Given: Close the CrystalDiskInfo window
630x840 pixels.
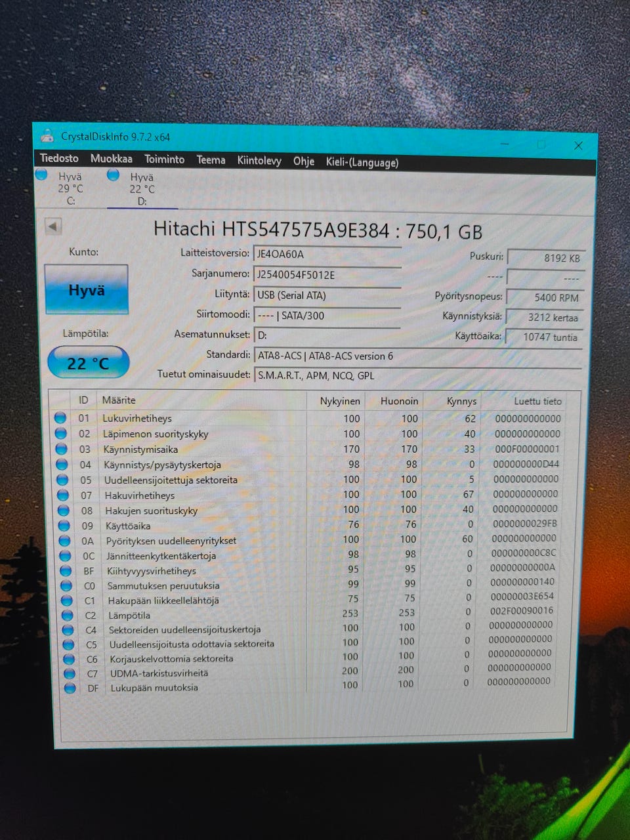Looking at the screenshot, I should click(578, 146).
